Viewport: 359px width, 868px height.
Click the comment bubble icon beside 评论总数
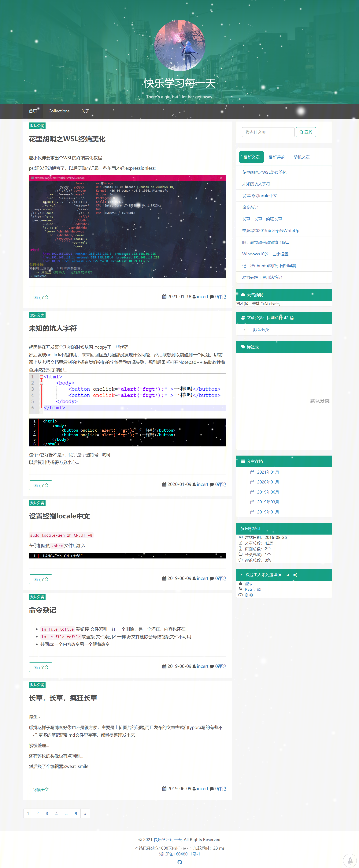click(240, 560)
